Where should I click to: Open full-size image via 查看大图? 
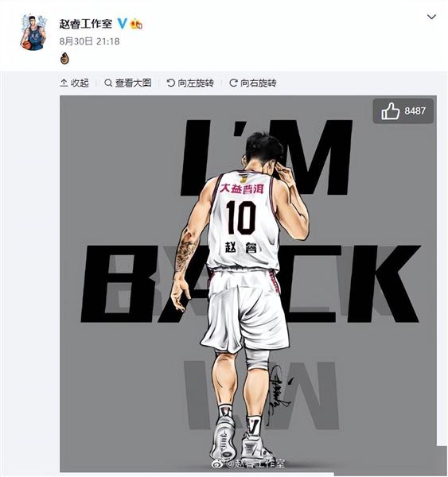(128, 83)
